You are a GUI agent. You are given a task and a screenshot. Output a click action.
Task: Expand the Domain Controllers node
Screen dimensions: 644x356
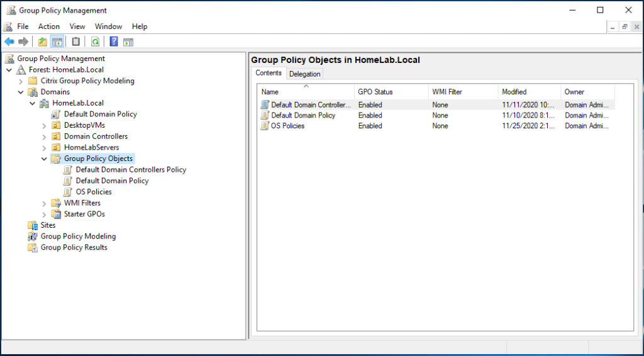coord(45,136)
